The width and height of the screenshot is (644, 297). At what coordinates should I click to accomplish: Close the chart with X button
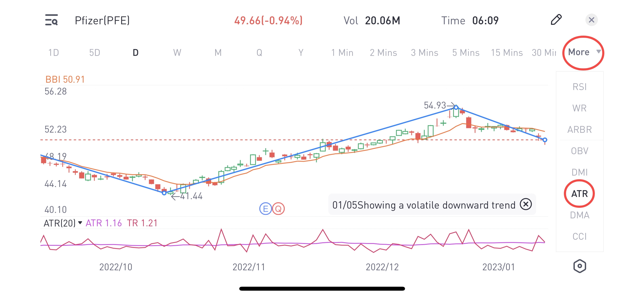(591, 20)
